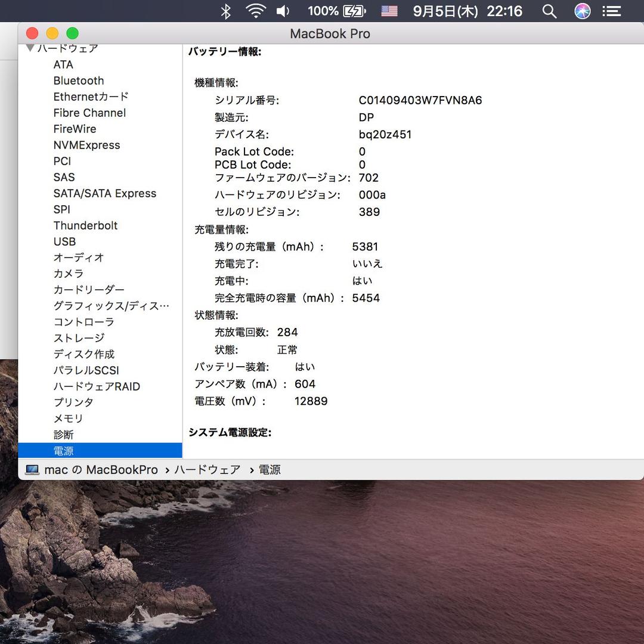
Task: Select SATA/SATA Express in sidebar
Action: coord(106,193)
